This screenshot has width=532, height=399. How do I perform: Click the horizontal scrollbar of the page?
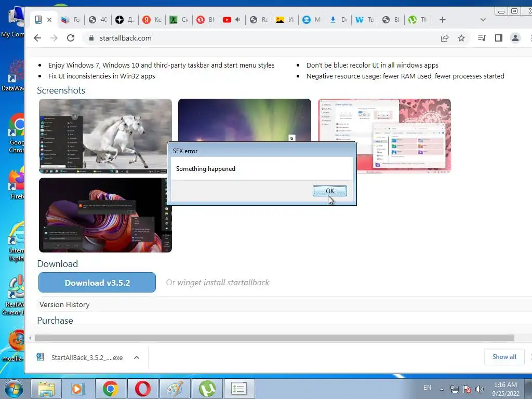point(274,338)
